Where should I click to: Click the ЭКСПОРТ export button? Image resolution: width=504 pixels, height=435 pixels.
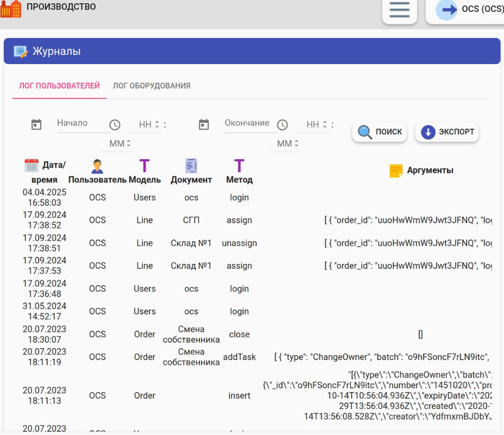(447, 131)
